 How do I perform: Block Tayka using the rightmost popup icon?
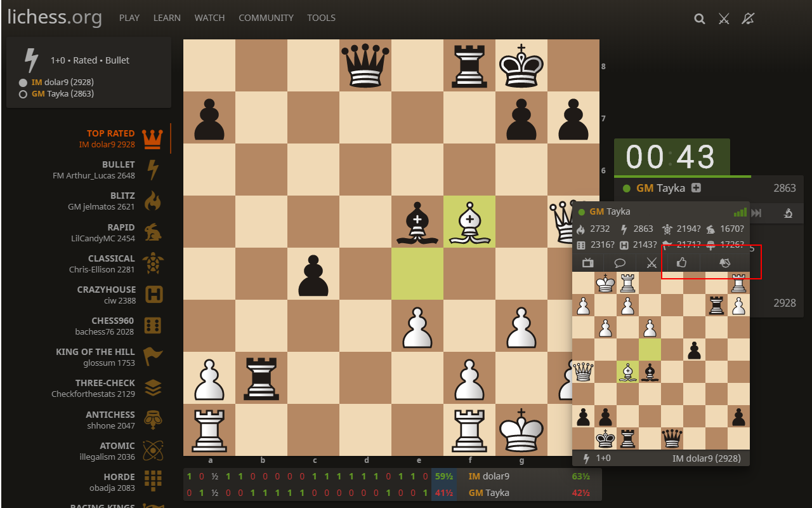click(724, 262)
